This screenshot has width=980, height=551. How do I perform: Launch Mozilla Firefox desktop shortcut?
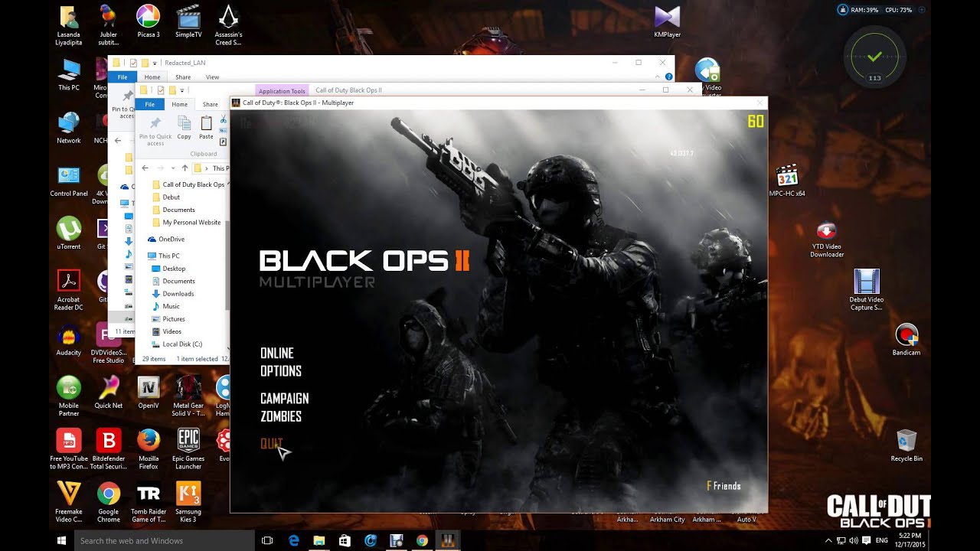(x=149, y=448)
